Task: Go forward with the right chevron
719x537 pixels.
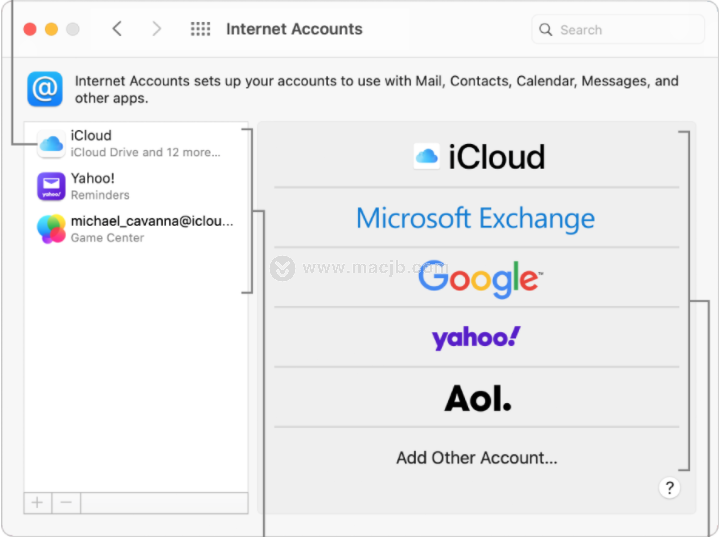Action: [156, 29]
